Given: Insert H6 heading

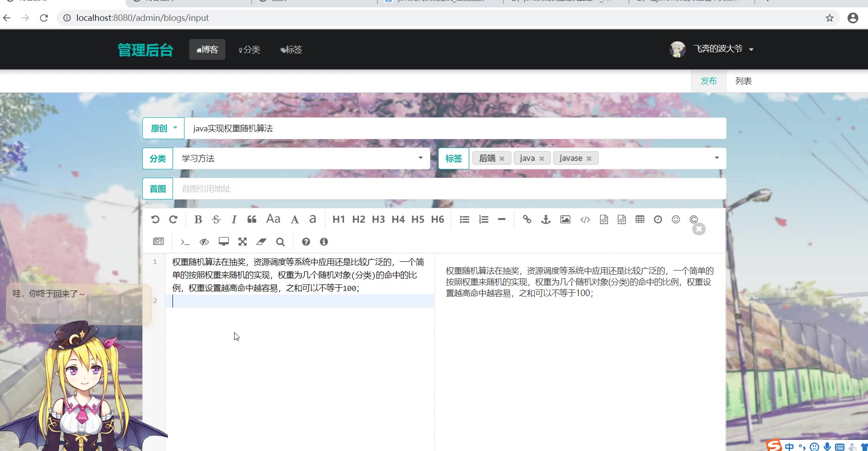Looking at the screenshot, I should tap(438, 219).
